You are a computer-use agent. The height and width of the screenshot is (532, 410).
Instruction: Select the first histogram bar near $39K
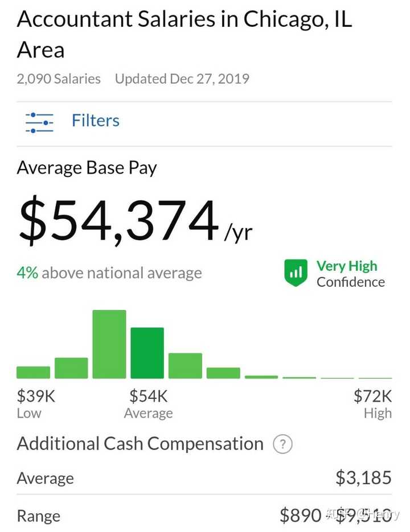33,372
